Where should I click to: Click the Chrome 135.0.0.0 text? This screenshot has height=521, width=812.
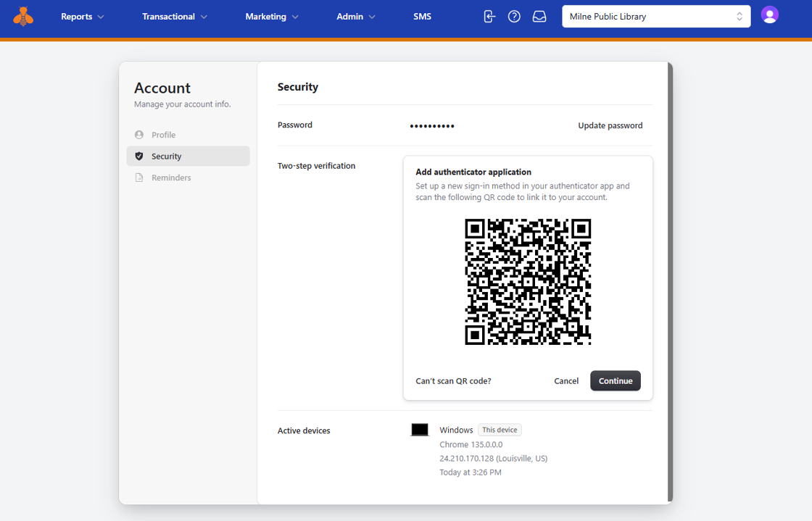[x=471, y=444]
